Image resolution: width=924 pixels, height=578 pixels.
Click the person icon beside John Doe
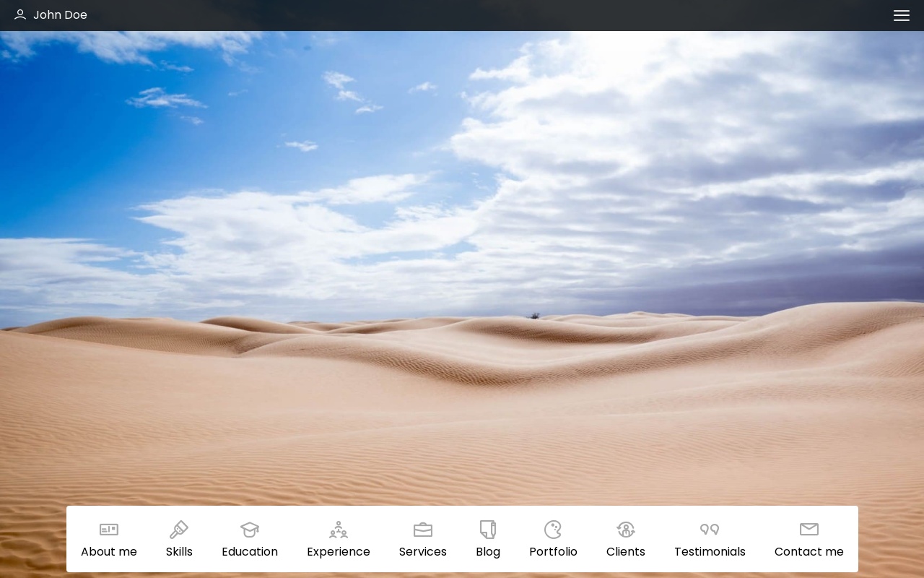tap(20, 15)
